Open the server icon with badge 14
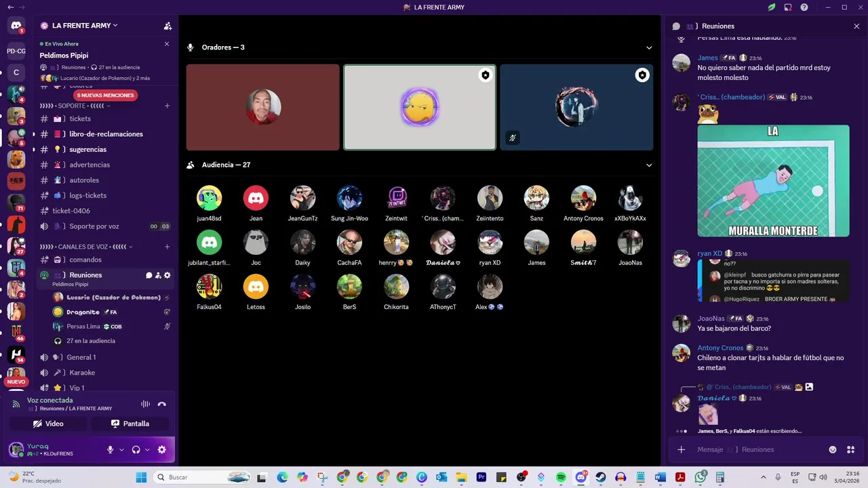 pos(16,354)
